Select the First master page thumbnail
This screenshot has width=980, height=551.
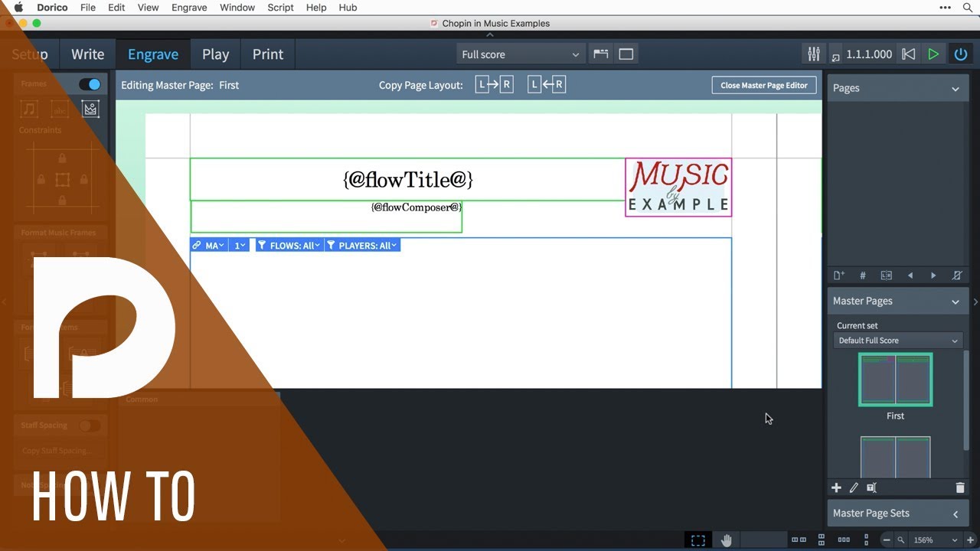click(895, 380)
